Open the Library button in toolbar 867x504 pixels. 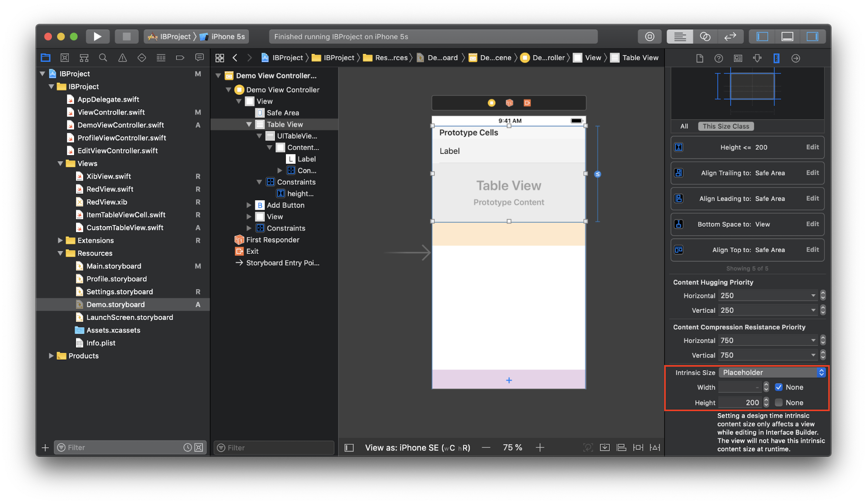pos(650,36)
